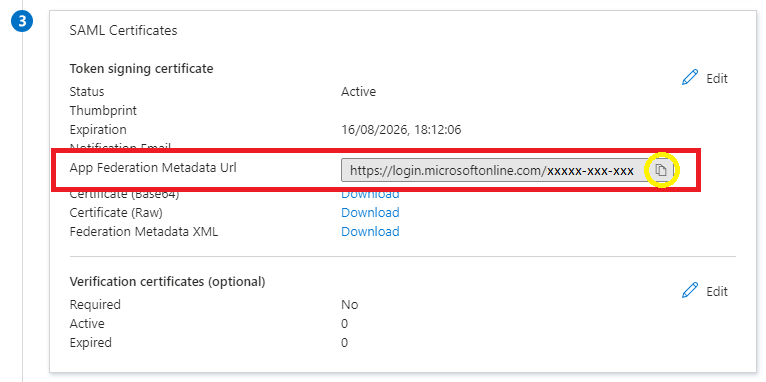Click the 'Active' label under Verification certificates
This screenshot has height=382, width=766.
pyautogui.click(x=87, y=324)
